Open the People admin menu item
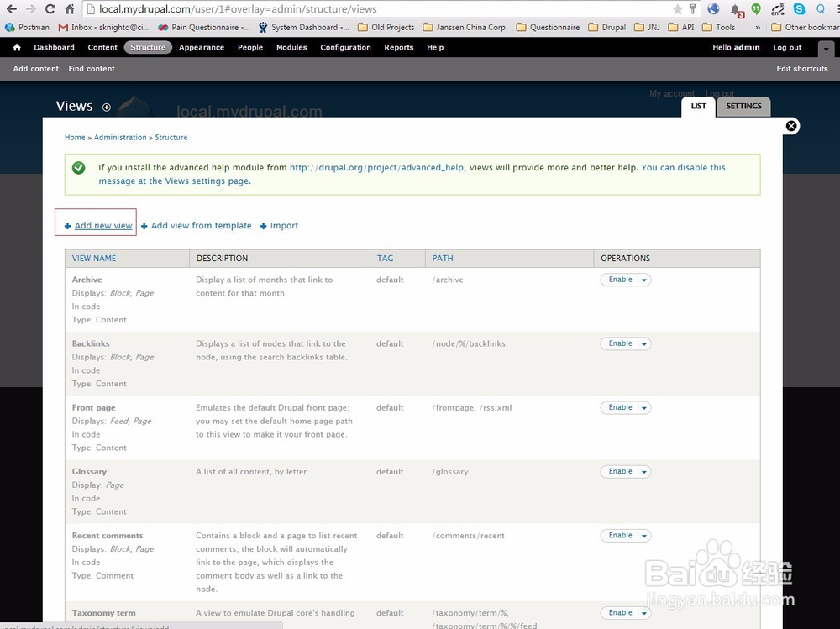 click(x=250, y=47)
